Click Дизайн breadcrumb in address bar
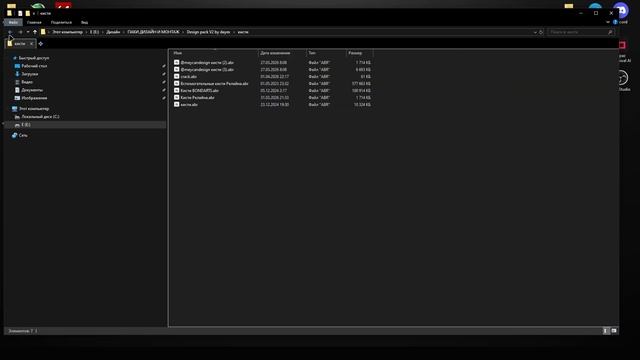The image size is (640, 360). (x=113, y=32)
